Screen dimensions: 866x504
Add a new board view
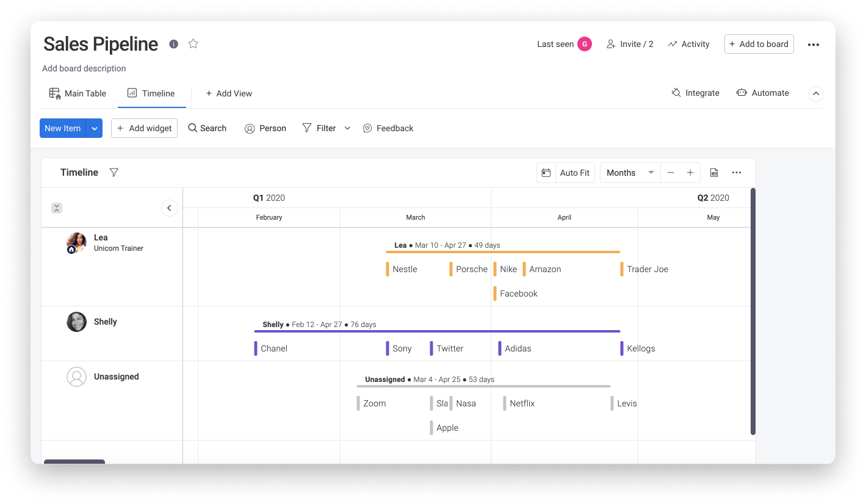click(x=229, y=93)
